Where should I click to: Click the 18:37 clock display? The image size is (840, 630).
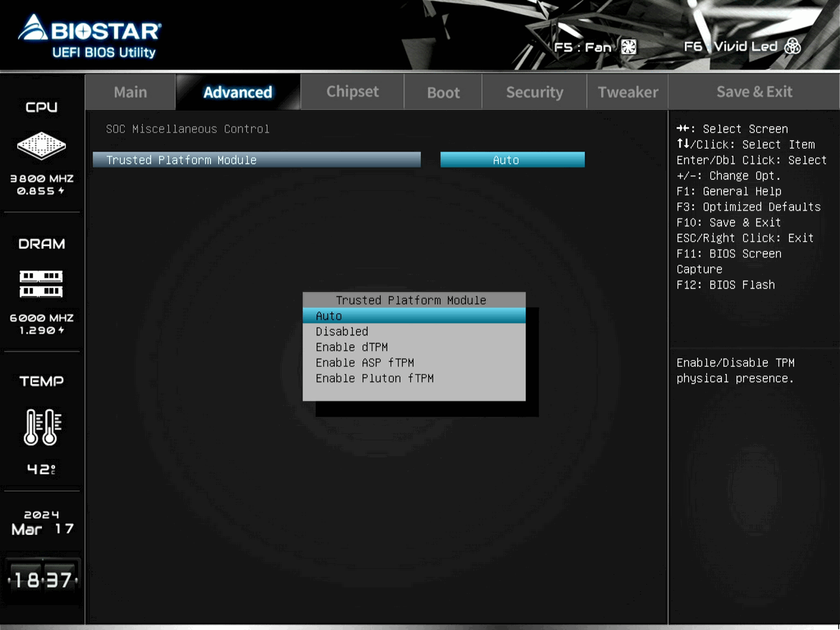click(43, 580)
